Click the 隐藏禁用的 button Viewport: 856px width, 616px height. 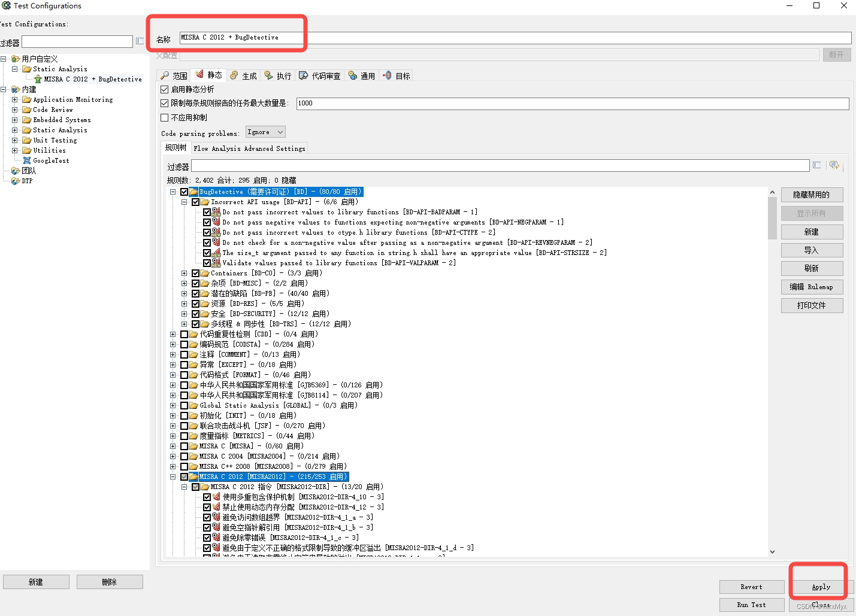click(x=812, y=195)
